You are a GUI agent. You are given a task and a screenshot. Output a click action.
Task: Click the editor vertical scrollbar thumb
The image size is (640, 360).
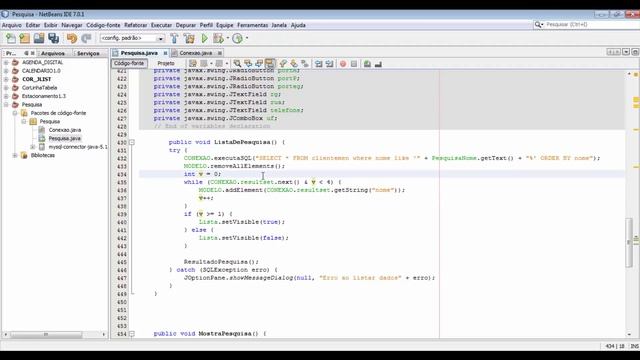point(629,242)
